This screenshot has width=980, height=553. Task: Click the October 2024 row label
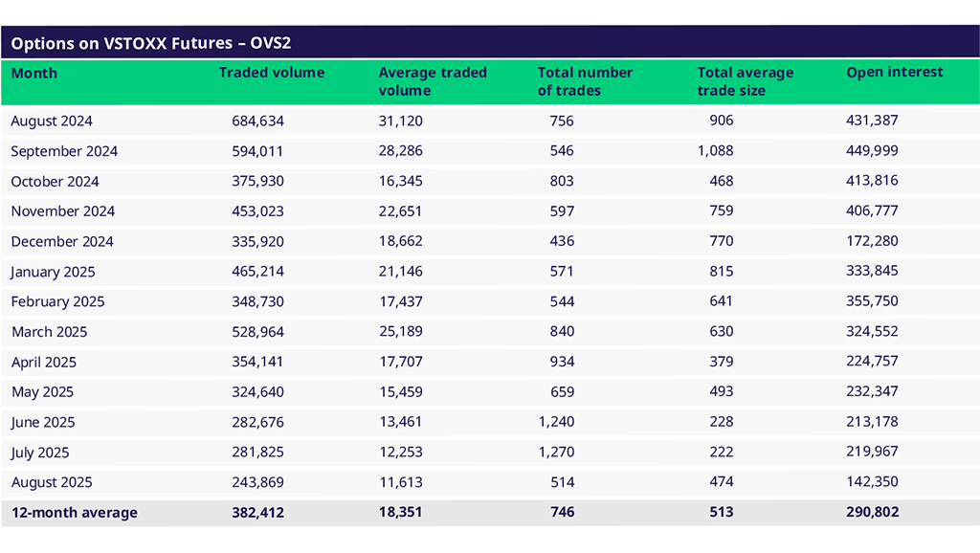click(x=55, y=182)
